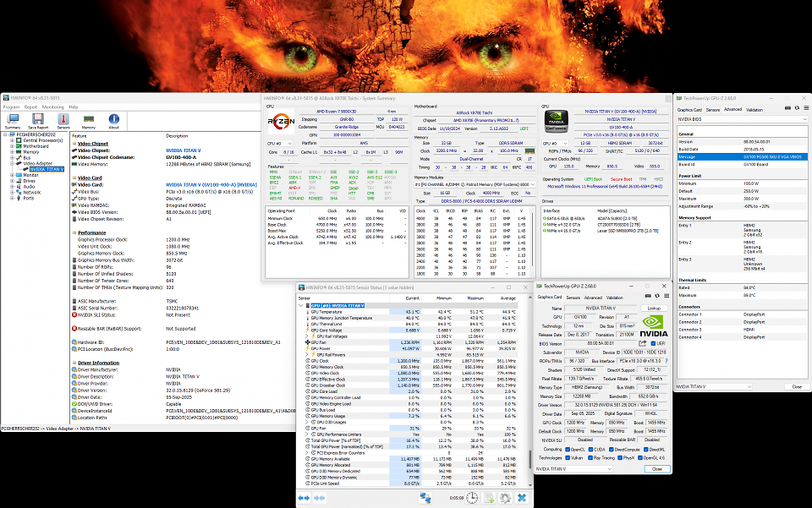Click the refresh icon in lower GPU-Z window
Image resolution: width=812 pixels, height=508 pixels.
tap(657, 296)
